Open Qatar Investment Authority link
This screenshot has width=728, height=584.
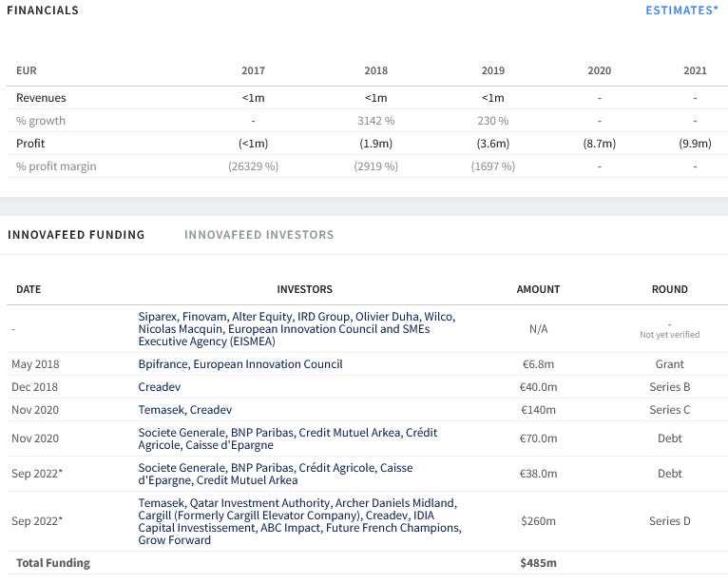tap(259, 503)
